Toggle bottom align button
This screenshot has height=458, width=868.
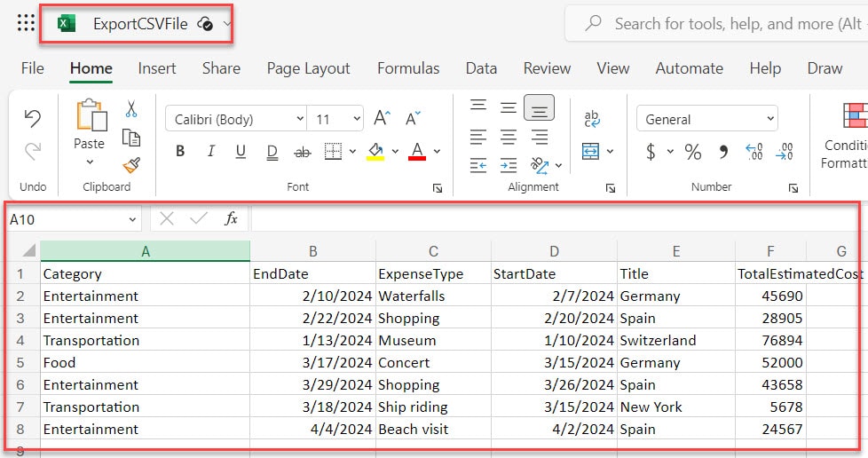540,108
